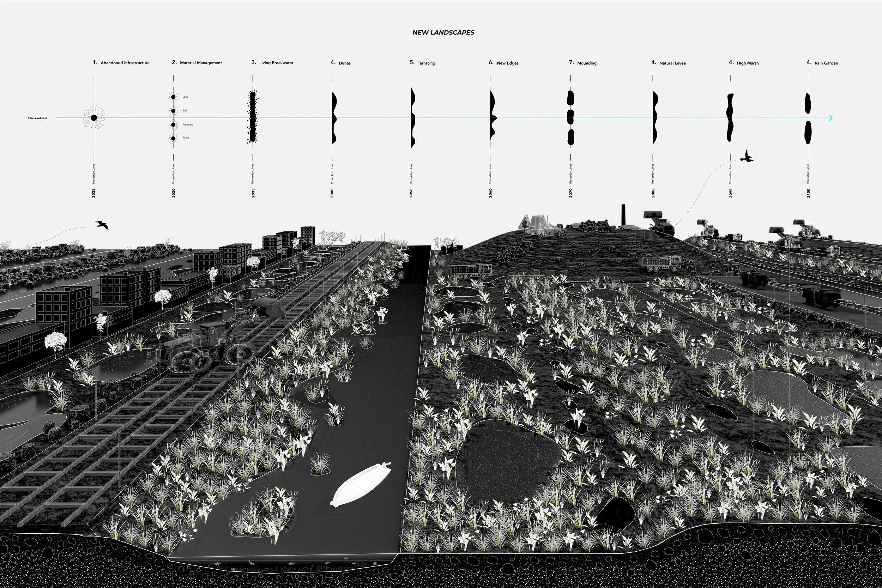Click the bird silhouette above the buildings
The height and width of the screenshot is (588, 882).
tap(102, 225)
